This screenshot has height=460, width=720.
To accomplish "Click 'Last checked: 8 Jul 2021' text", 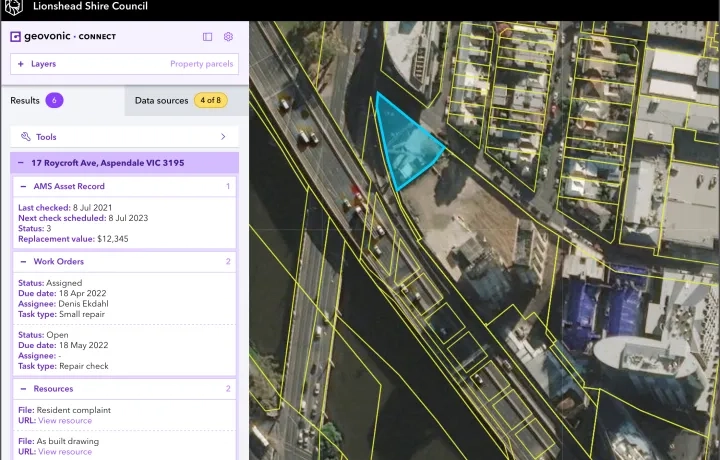I will [65, 208].
